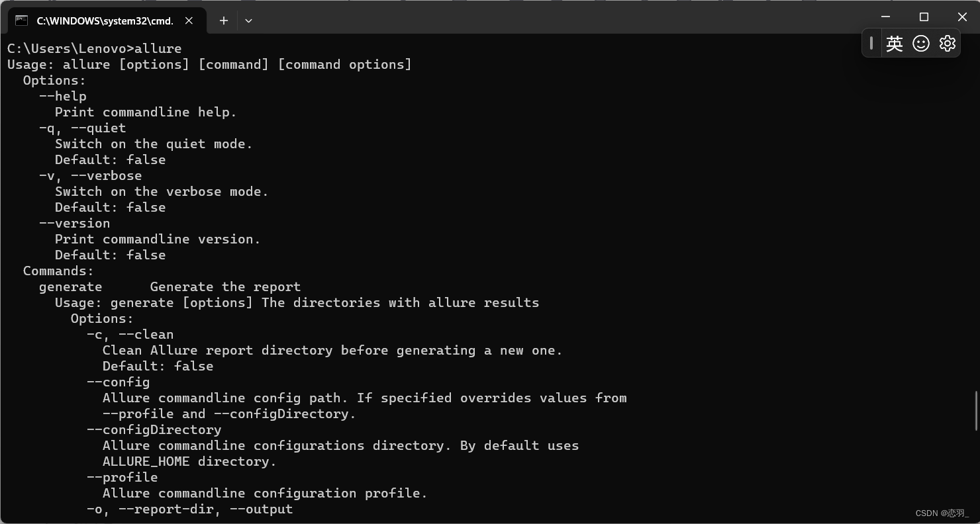
Task: Click the -q, --quiet option line
Action: (x=82, y=128)
